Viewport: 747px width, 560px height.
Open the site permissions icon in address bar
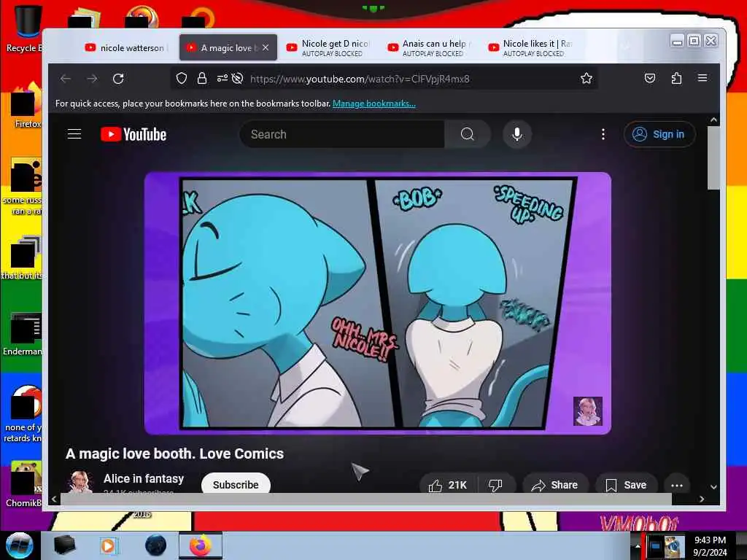pyautogui.click(x=222, y=79)
